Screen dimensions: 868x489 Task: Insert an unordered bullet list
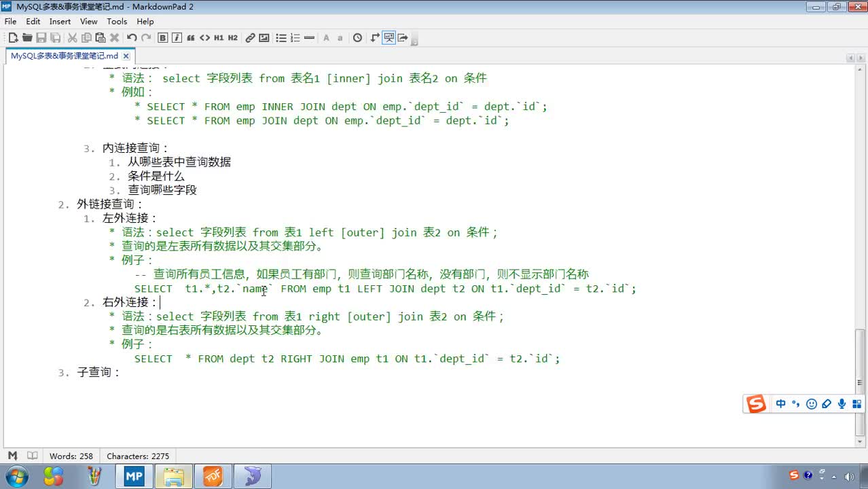(x=281, y=38)
